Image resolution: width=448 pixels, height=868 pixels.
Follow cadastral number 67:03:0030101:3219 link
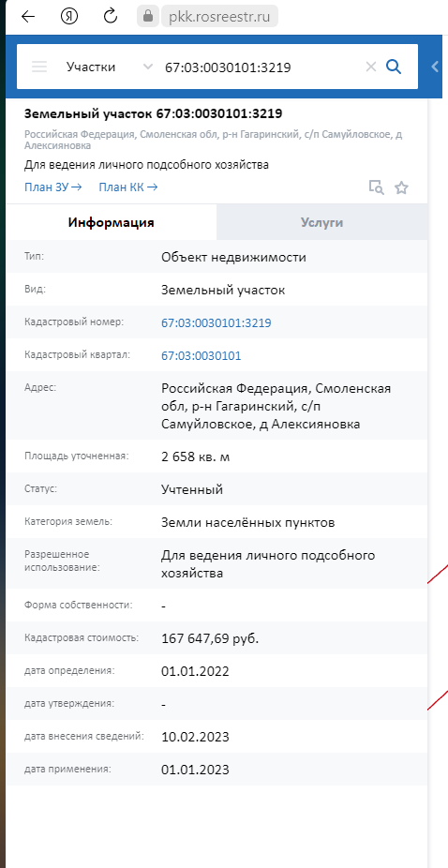[216, 322]
